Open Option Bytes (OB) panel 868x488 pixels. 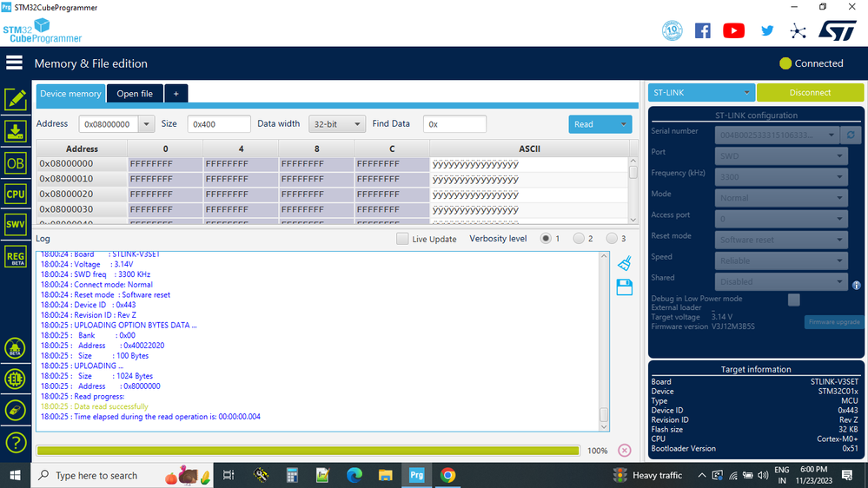click(x=16, y=163)
